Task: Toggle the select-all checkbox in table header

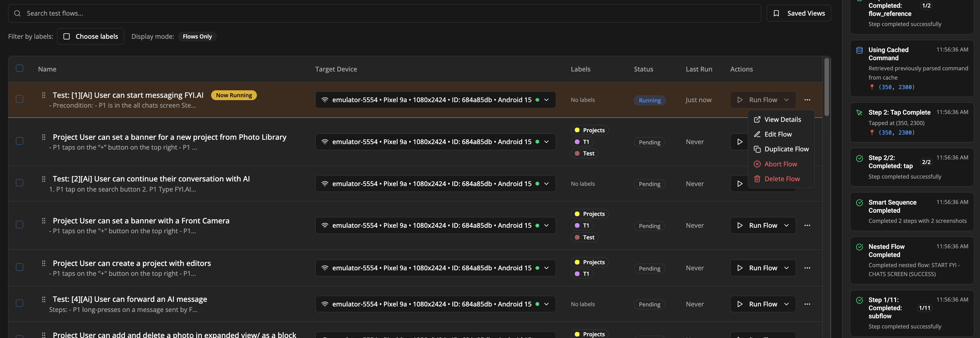Action: click(19, 68)
